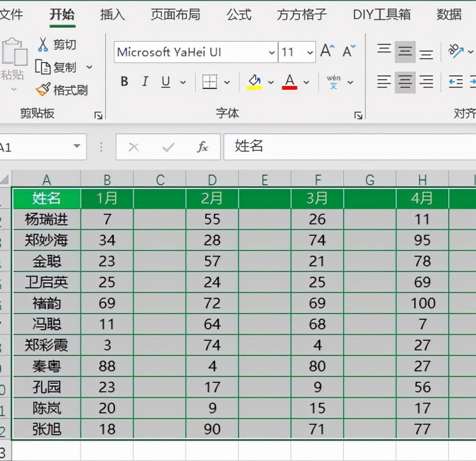Align text to vertical middle
The image size is (476, 461).
(405, 52)
